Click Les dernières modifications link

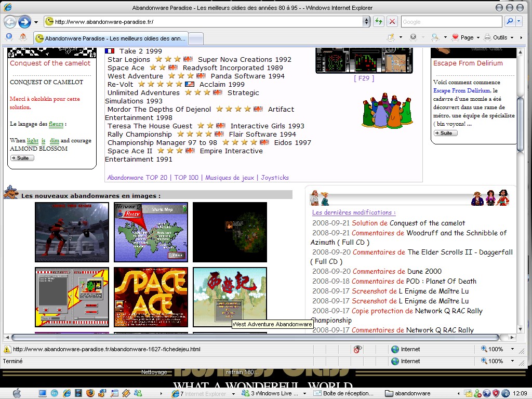(353, 212)
